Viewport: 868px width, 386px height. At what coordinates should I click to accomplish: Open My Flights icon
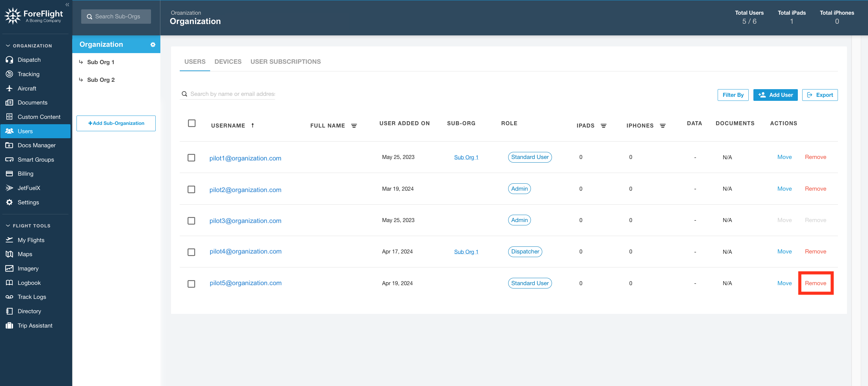(9, 240)
